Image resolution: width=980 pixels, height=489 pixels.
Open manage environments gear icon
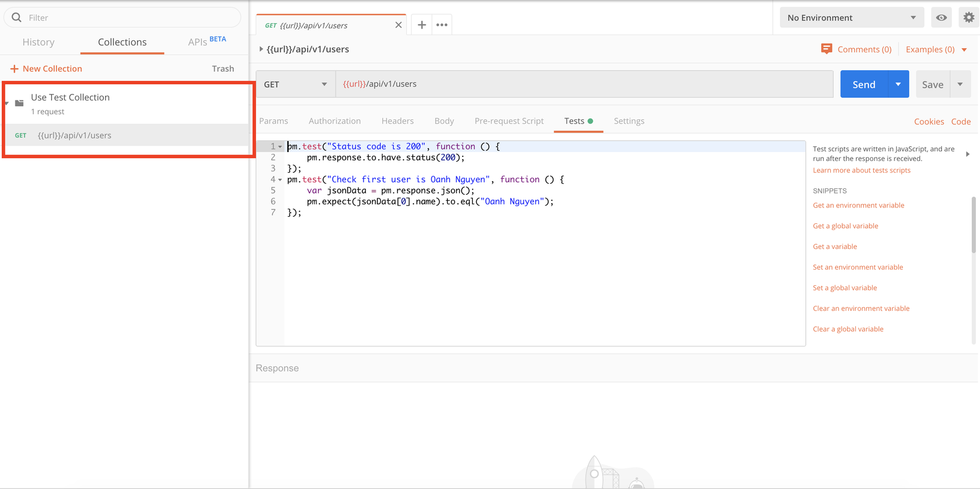[x=969, y=18]
